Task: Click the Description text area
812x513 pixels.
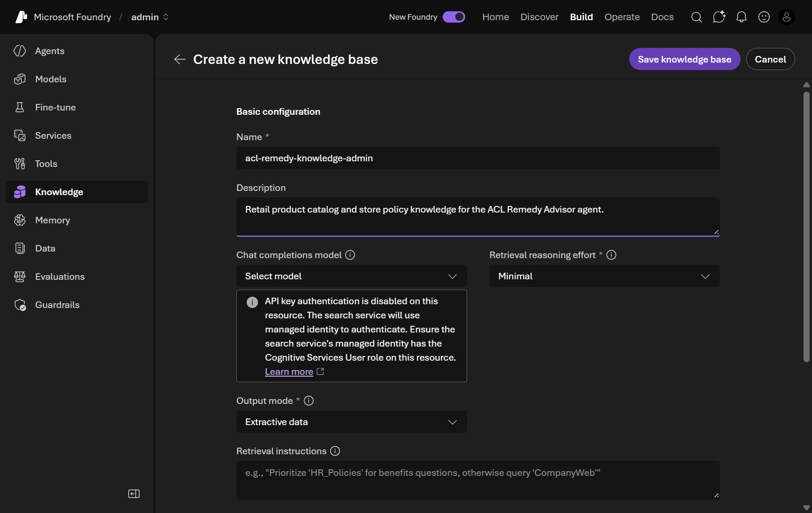Action: pos(478,217)
